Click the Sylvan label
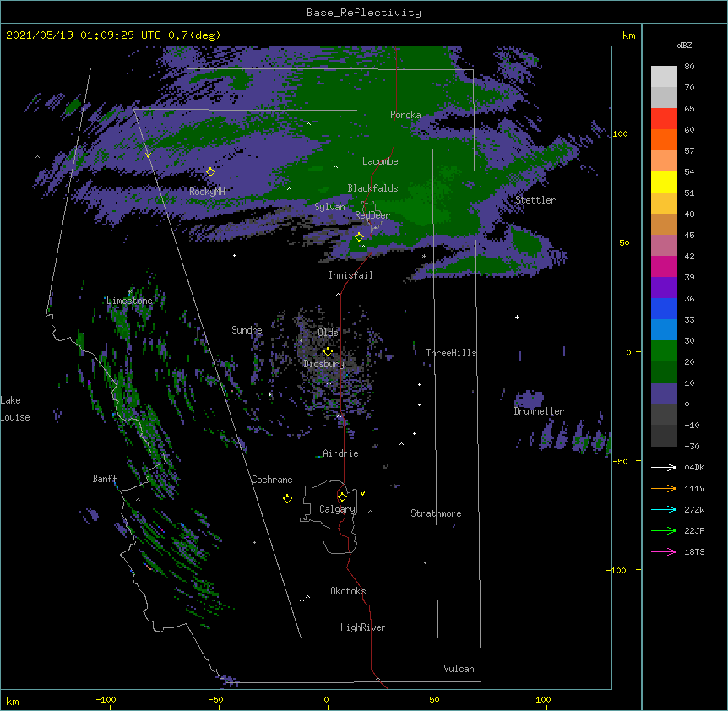 329,207
